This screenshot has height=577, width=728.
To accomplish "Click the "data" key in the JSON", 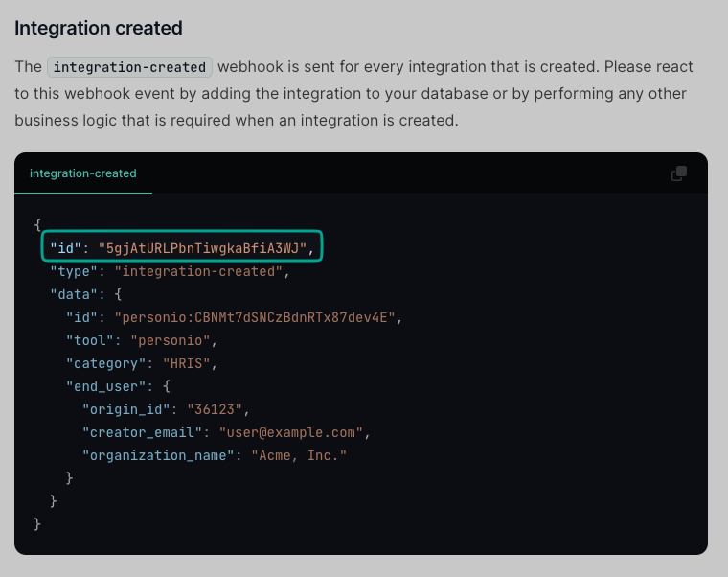I will pyautogui.click(x=74, y=294).
